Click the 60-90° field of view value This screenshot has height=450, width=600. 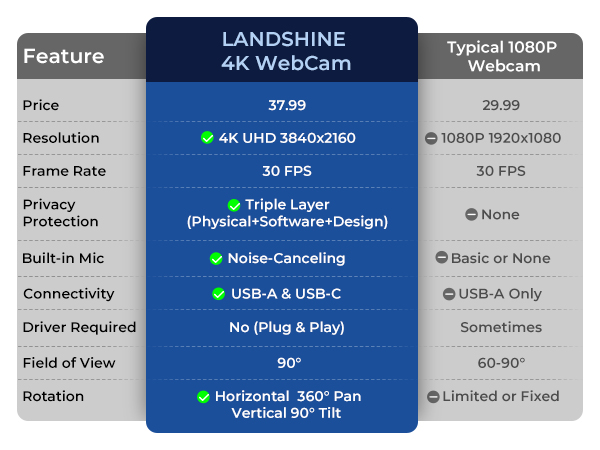tap(501, 363)
